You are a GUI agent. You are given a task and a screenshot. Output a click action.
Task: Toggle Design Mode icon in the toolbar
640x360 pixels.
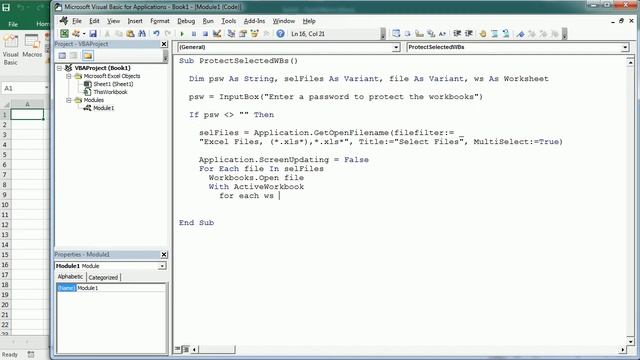[217, 34]
